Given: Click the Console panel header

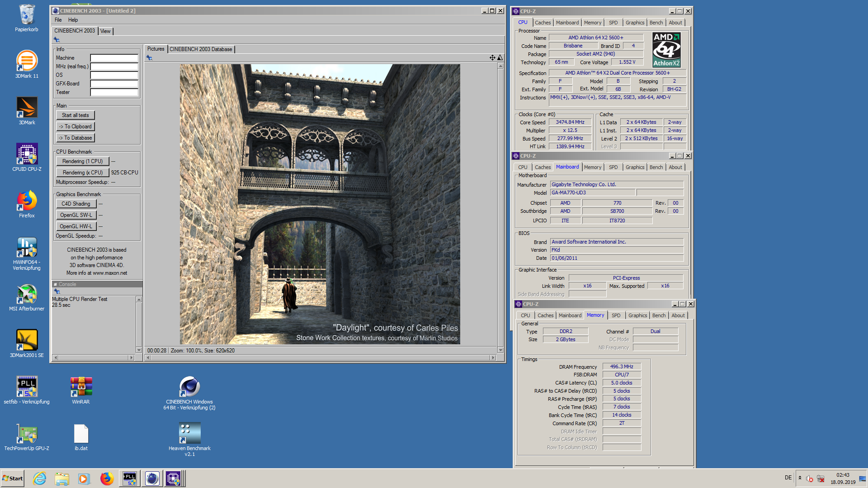Looking at the screenshot, I should 97,284.
